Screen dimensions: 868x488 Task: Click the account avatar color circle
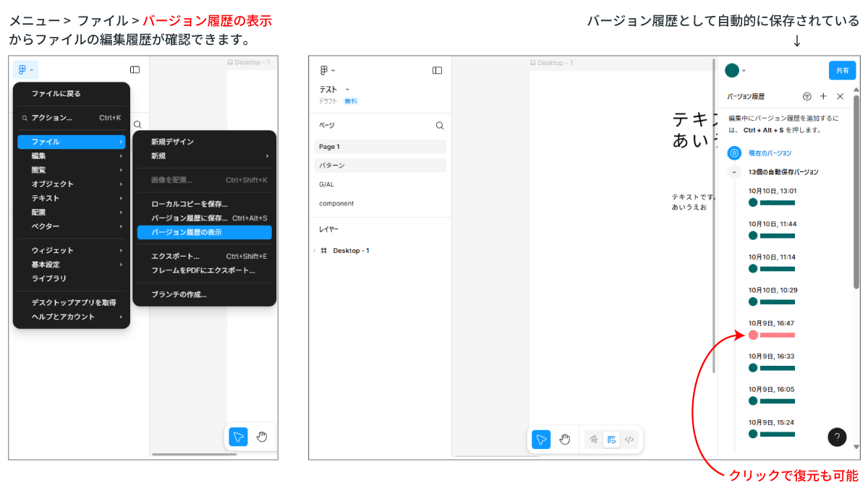click(x=732, y=70)
